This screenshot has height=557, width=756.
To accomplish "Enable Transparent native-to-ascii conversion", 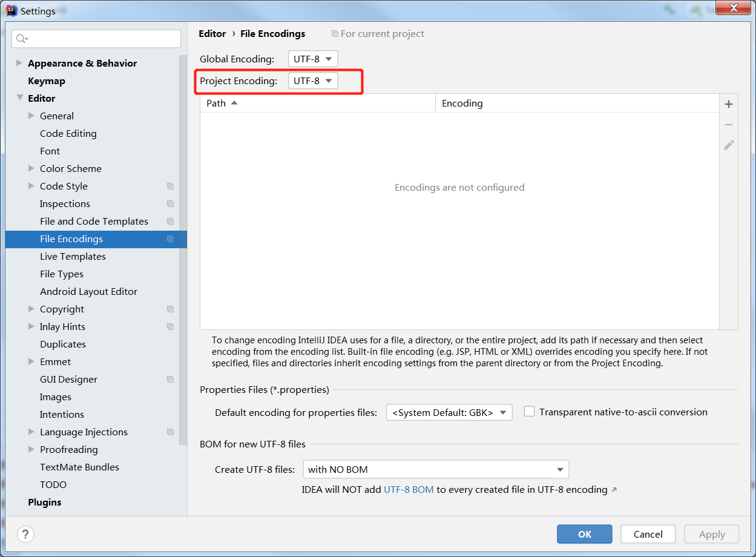I will (x=529, y=412).
